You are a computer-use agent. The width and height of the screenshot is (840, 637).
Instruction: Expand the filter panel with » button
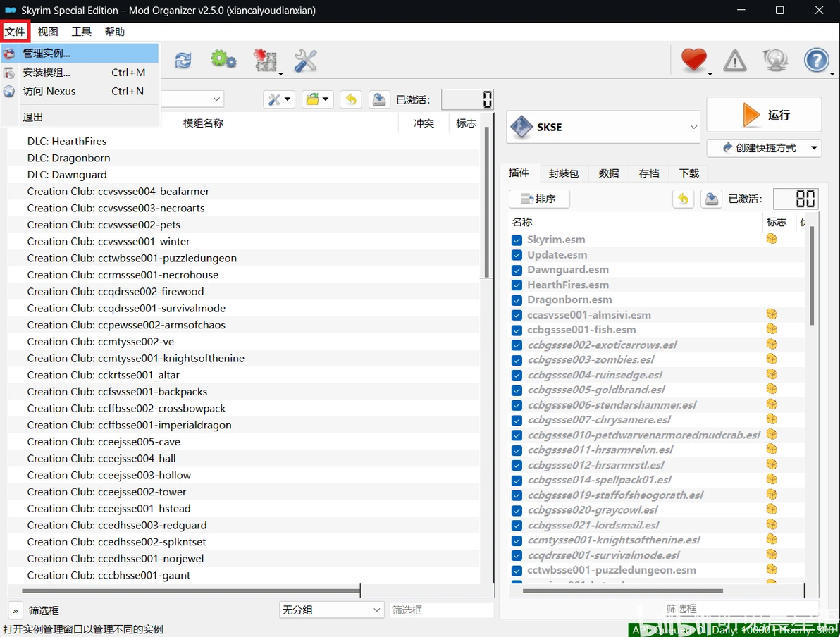point(15,610)
